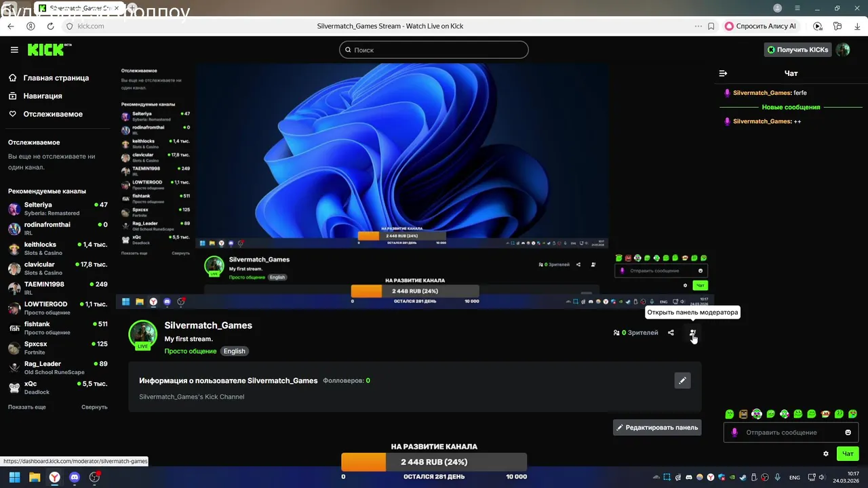The width and height of the screenshot is (868, 488).
Task: Go back with the browser back arrow
Action: (10, 26)
